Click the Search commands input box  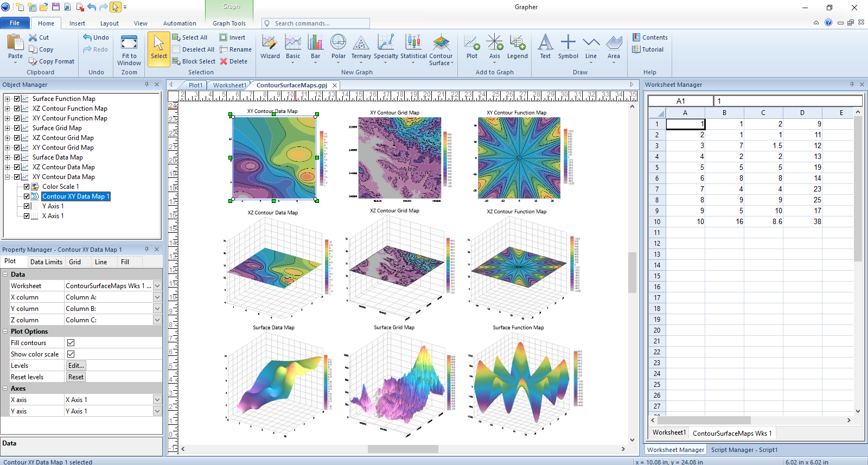(320, 23)
